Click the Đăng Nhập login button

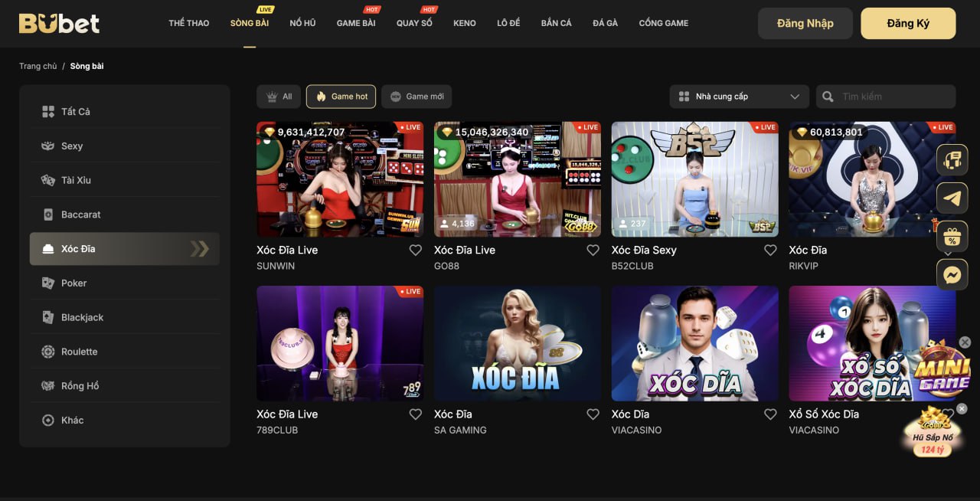tap(805, 23)
